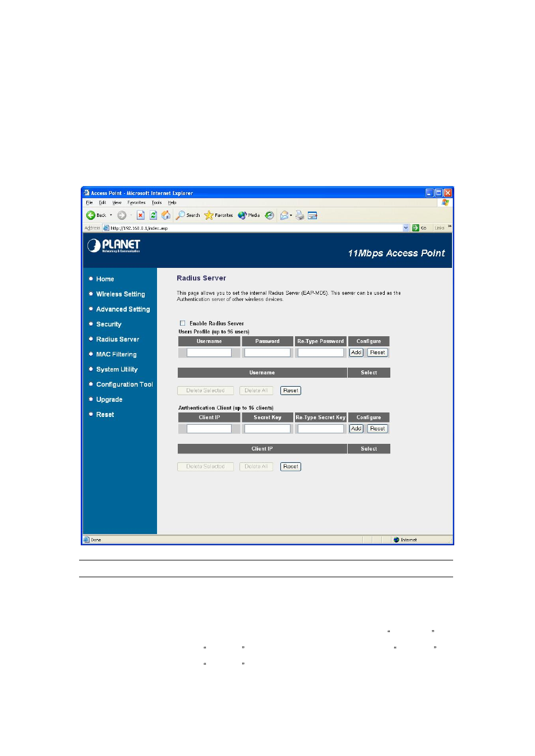Open the Back button history dropdown arrow

click(x=111, y=215)
